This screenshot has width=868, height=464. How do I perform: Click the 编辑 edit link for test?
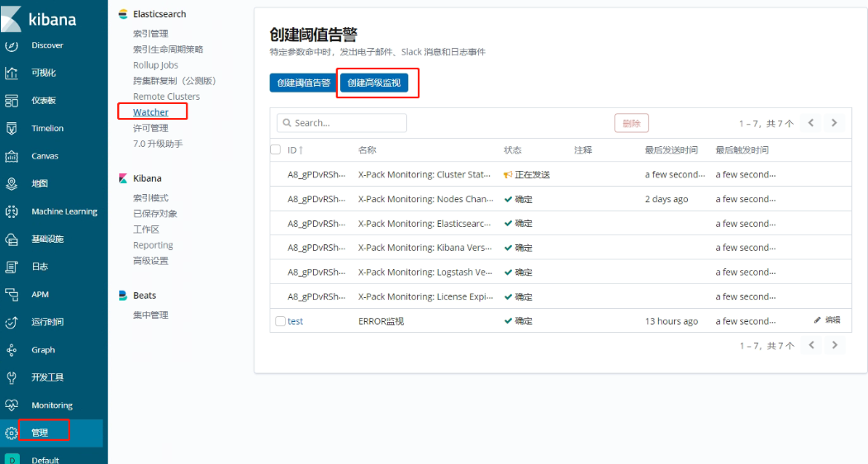[x=832, y=320]
